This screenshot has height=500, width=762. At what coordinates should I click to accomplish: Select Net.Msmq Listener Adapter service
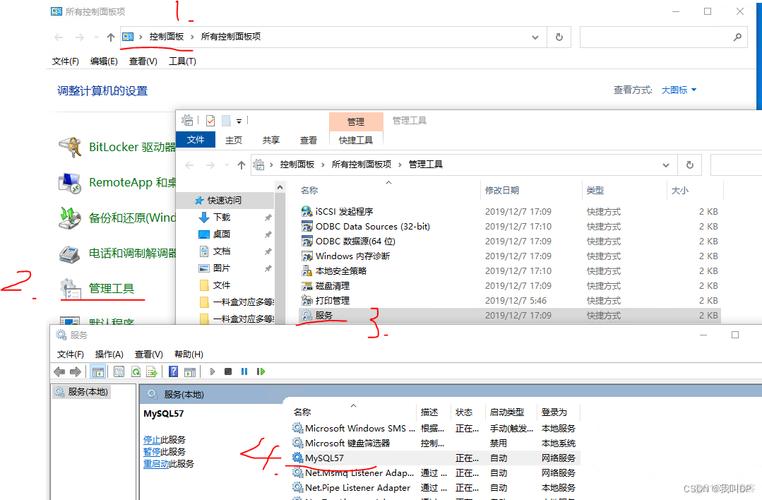435,473
